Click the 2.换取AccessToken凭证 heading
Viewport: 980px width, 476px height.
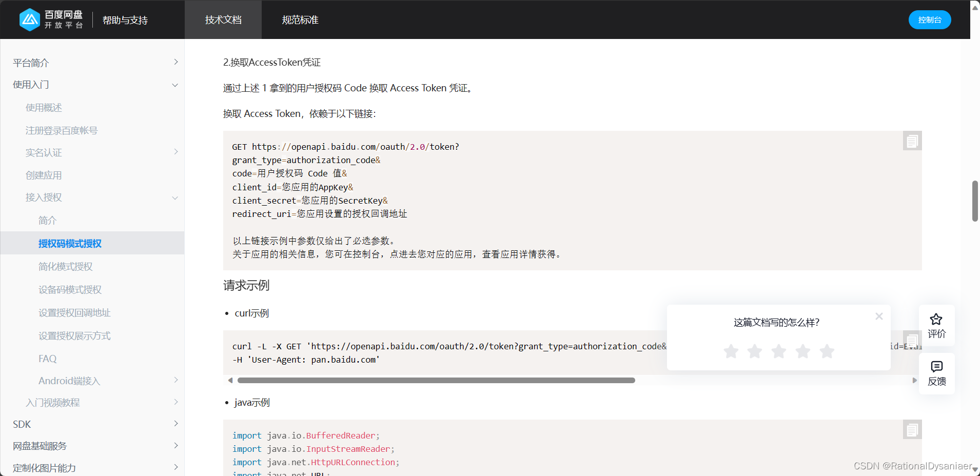point(272,62)
